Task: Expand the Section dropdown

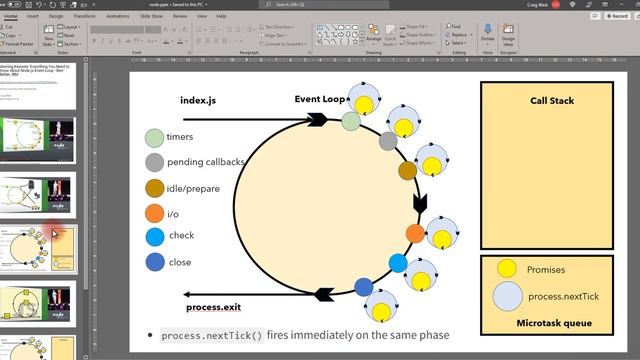Action: pyautogui.click(x=70, y=44)
